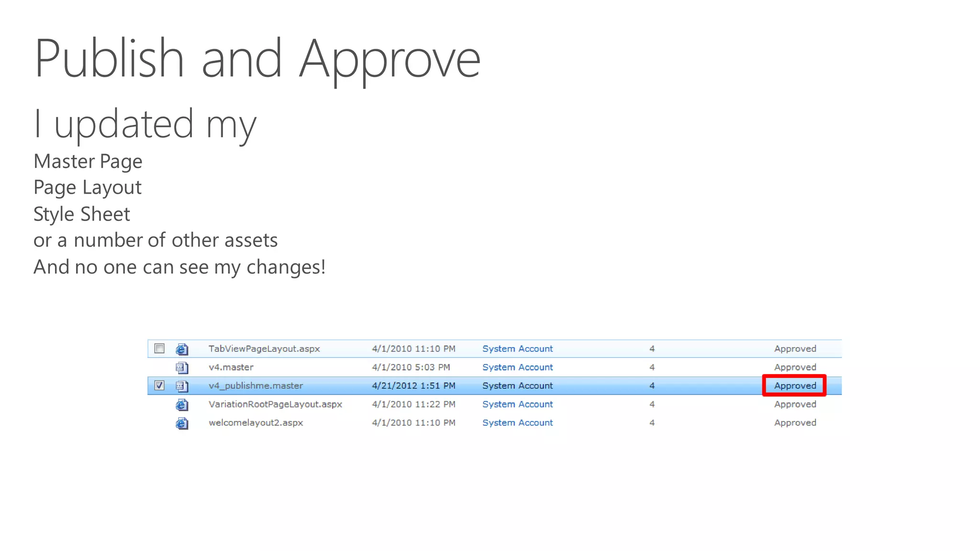Screen dimensions: 980x551
Task: Click System Account in the highlighted row
Action: click(x=517, y=386)
